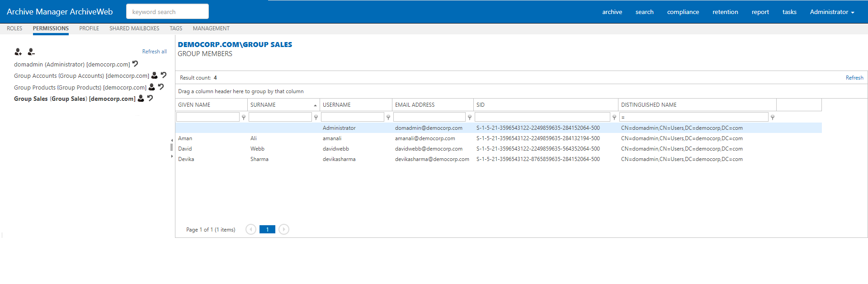Click the keyword search field
The height and width of the screenshot is (284, 868).
167,12
